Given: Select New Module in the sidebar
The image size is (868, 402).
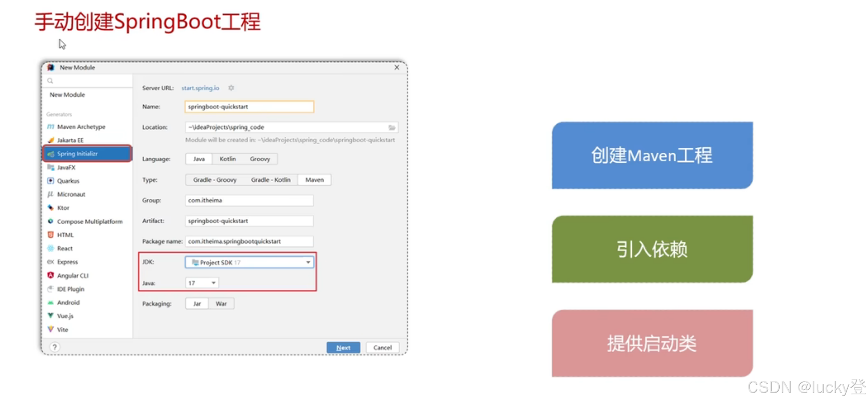Looking at the screenshot, I should click(67, 95).
